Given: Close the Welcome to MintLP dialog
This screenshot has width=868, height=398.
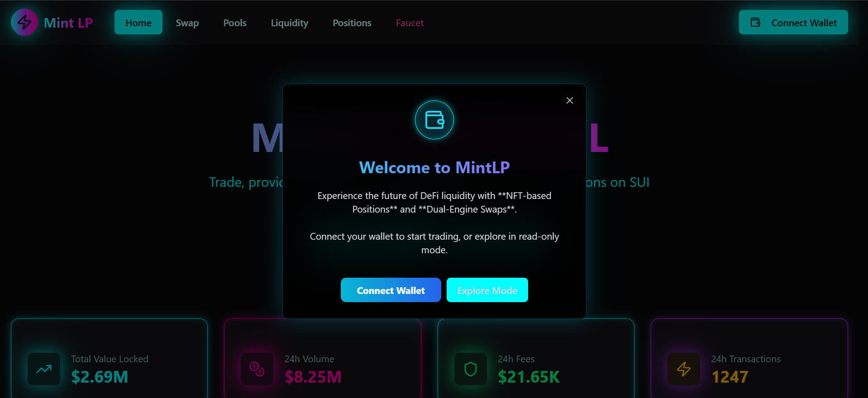Looking at the screenshot, I should click(x=570, y=100).
